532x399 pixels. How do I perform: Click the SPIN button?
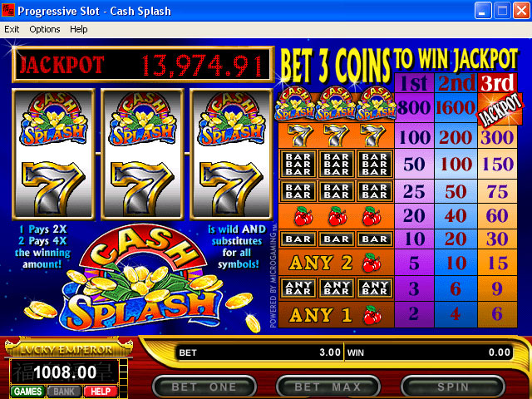point(452,387)
